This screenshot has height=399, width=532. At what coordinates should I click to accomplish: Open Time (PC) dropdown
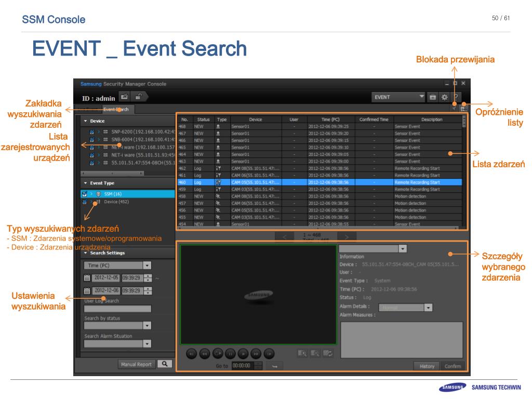[x=117, y=265]
